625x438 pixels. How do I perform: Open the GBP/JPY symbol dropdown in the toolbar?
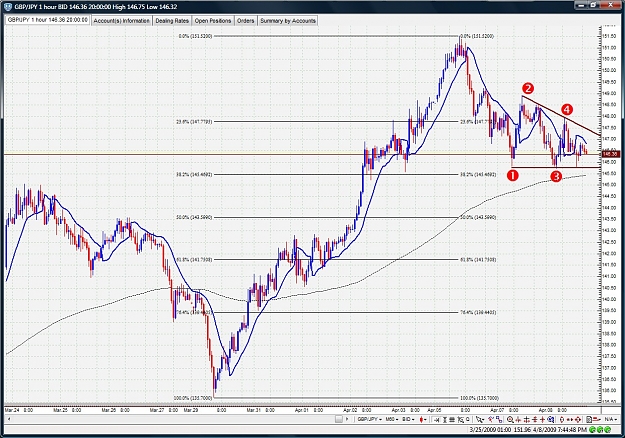(369, 419)
